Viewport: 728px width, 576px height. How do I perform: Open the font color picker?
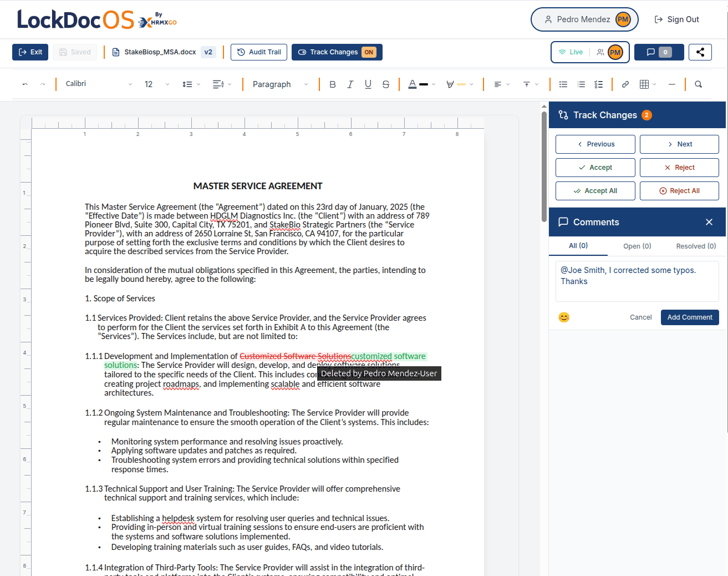click(421, 84)
